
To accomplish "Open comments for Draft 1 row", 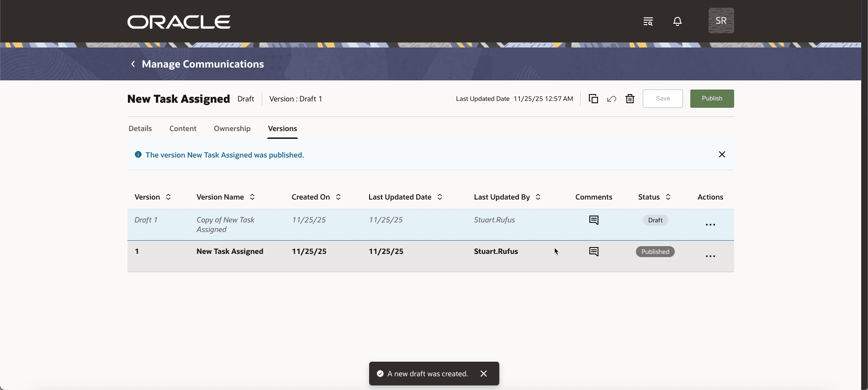I will [594, 220].
